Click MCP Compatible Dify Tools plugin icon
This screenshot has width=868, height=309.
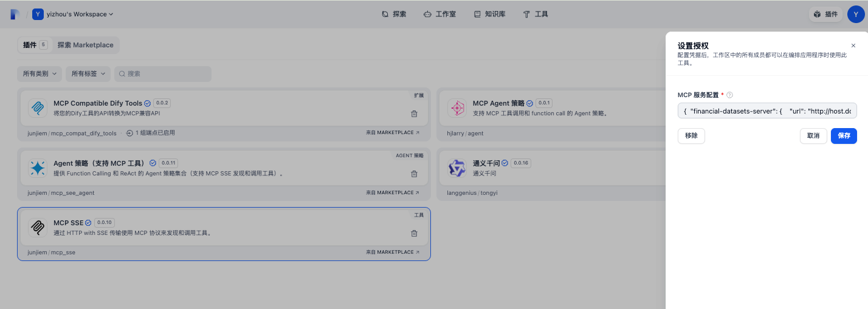tap(38, 108)
